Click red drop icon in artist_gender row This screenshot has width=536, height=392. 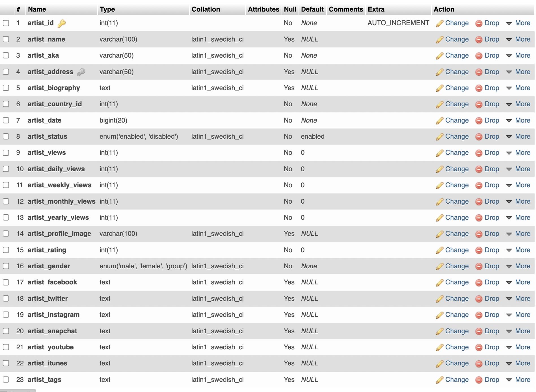(x=479, y=267)
